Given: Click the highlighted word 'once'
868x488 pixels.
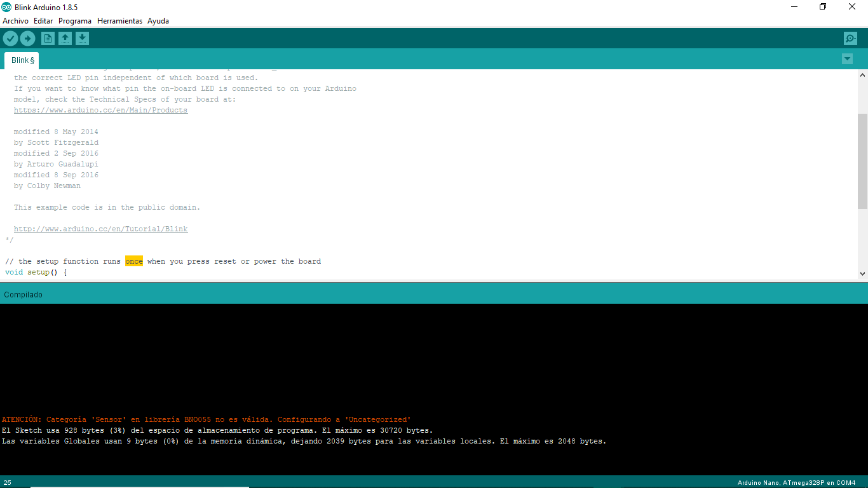Looking at the screenshot, I should click(x=134, y=262).
